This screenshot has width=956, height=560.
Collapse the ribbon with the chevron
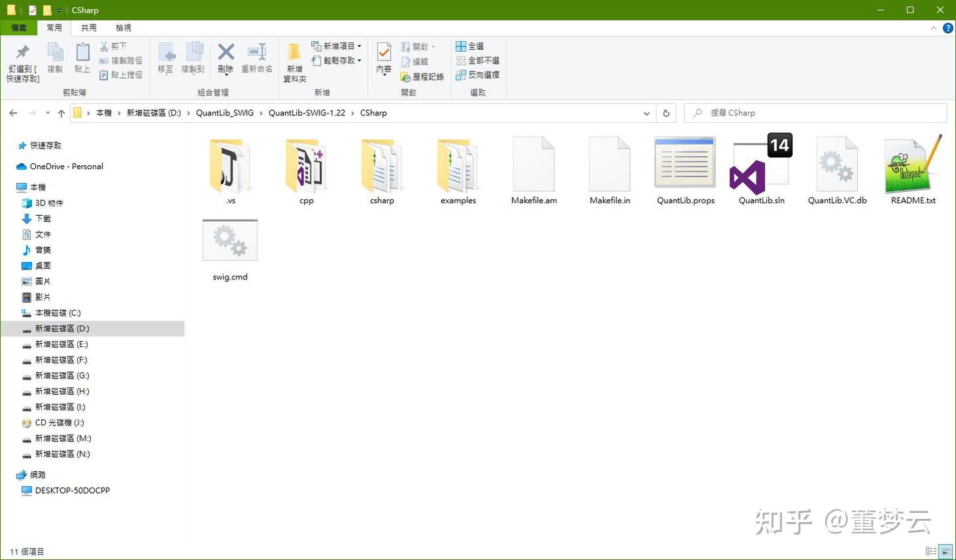933,28
